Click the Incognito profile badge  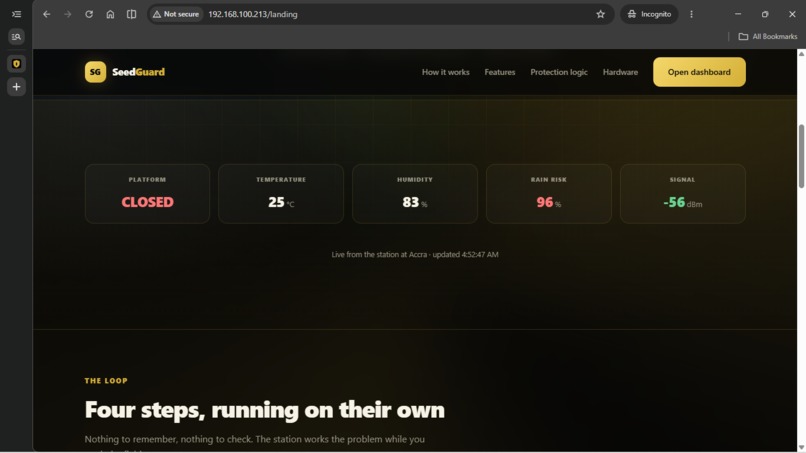(x=649, y=14)
